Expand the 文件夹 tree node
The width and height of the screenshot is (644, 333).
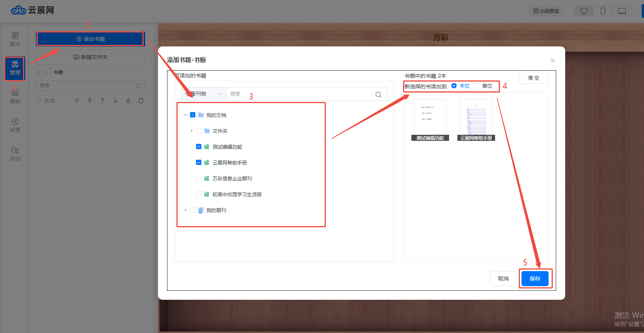point(192,131)
